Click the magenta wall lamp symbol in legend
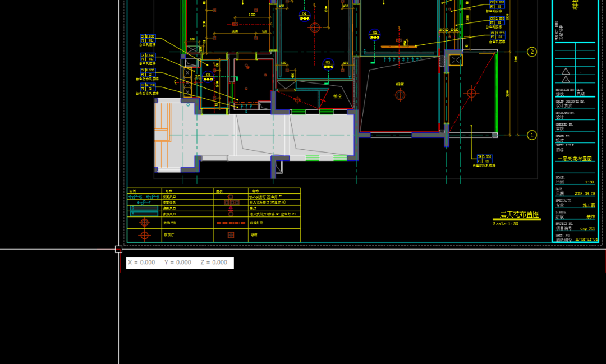The image size is (606, 364). (231, 208)
